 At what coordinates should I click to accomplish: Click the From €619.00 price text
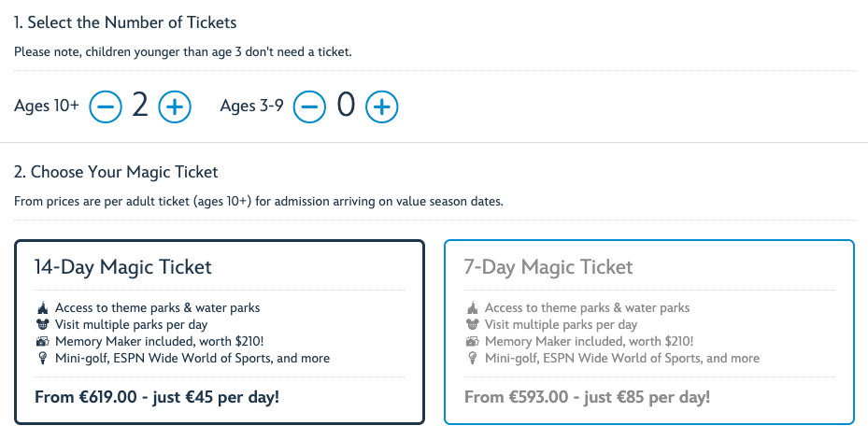157,397
